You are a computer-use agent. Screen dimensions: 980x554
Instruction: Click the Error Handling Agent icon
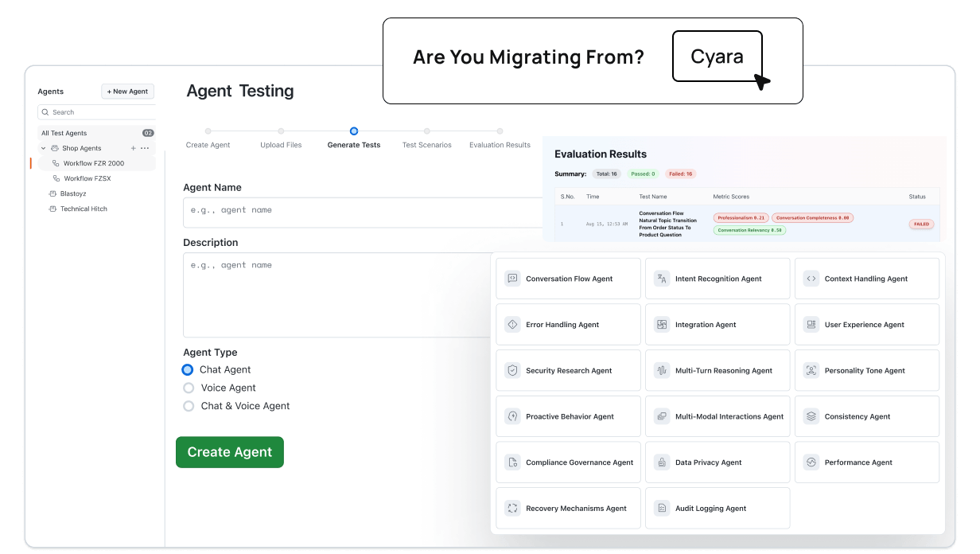coord(512,325)
